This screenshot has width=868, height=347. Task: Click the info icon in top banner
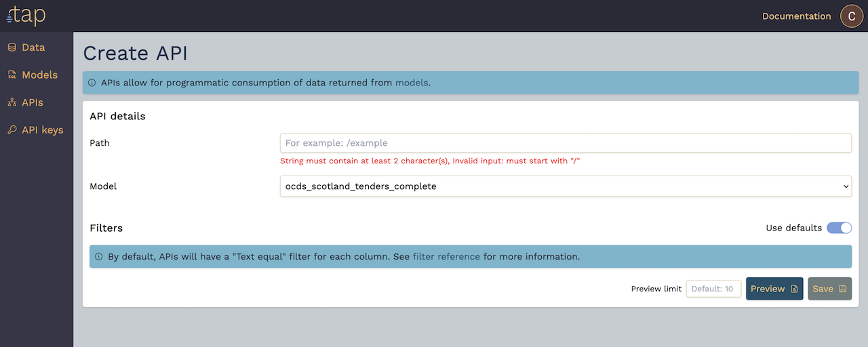pos(92,83)
